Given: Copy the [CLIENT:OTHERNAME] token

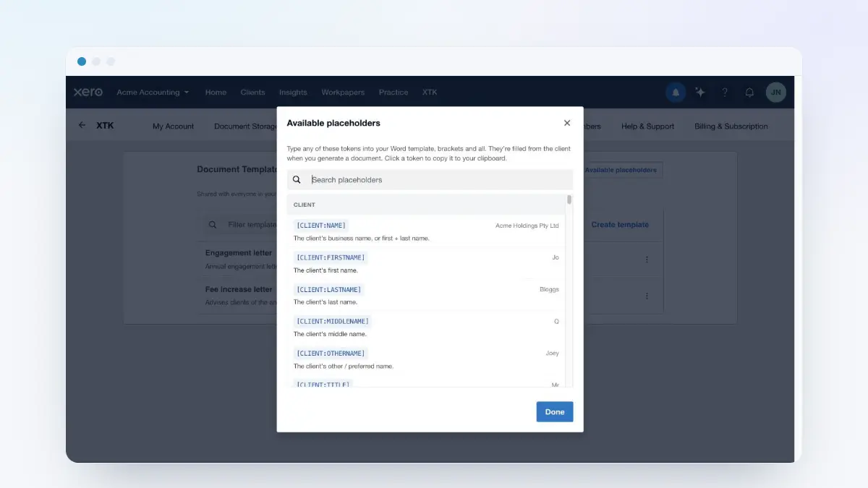Looking at the screenshot, I should 331,354.
